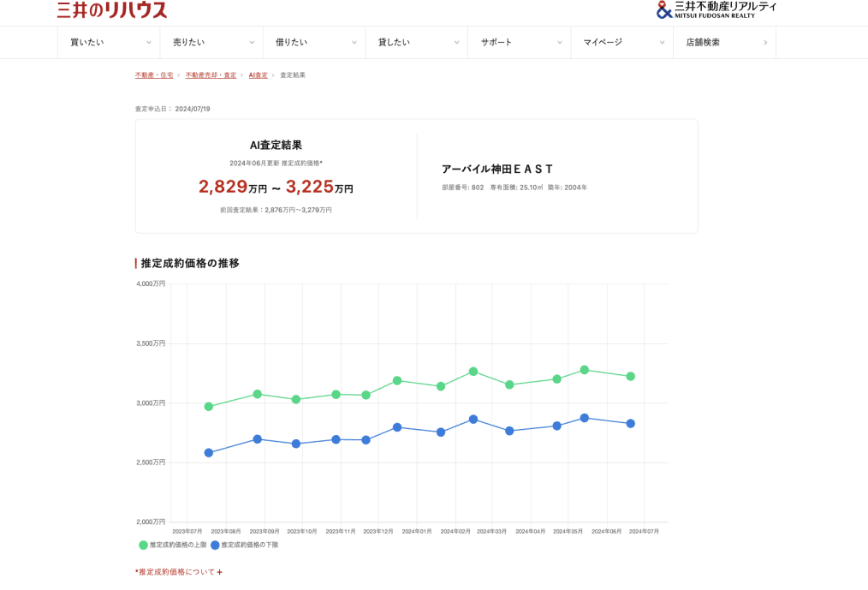Screen dimensions: 868x590
Task: Expand the 借りたい dropdown chevron
Action: (354, 43)
